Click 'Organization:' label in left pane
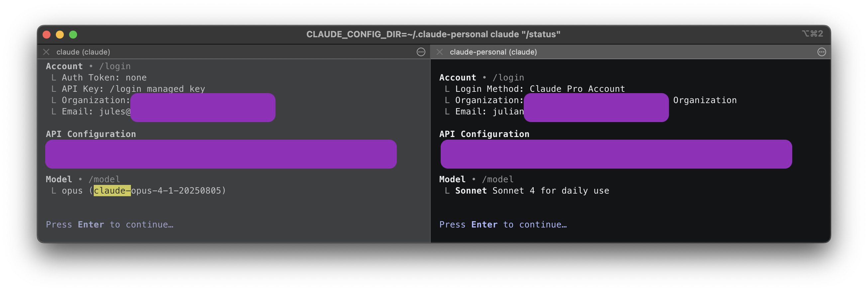The height and width of the screenshot is (292, 868). [x=96, y=100]
